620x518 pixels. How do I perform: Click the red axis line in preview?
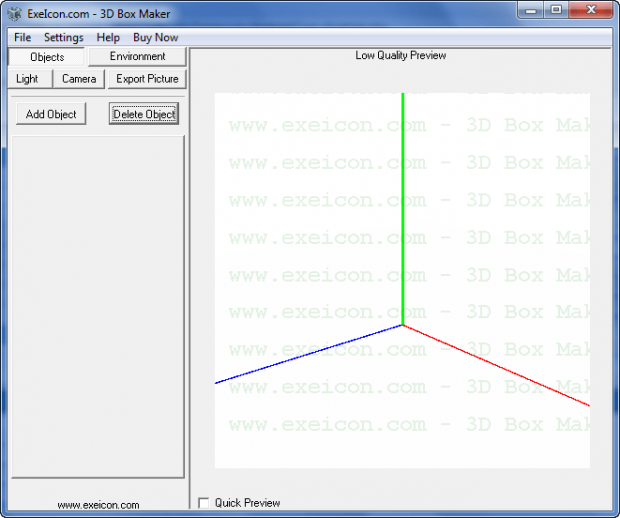click(x=500, y=367)
